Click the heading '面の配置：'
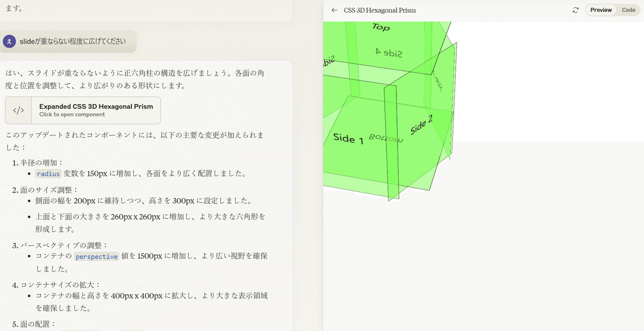Viewport: 644px width, 331px height. [38, 324]
